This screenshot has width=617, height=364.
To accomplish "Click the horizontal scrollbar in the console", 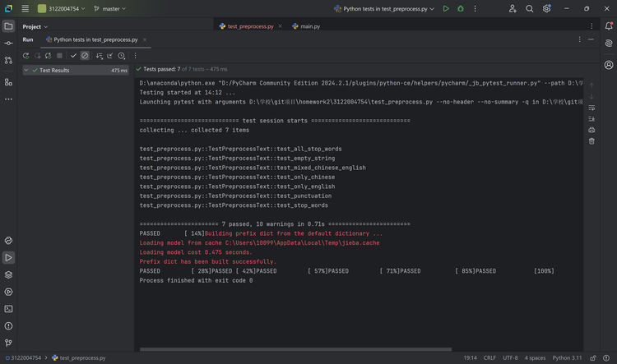I will pyautogui.click(x=295, y=349).
